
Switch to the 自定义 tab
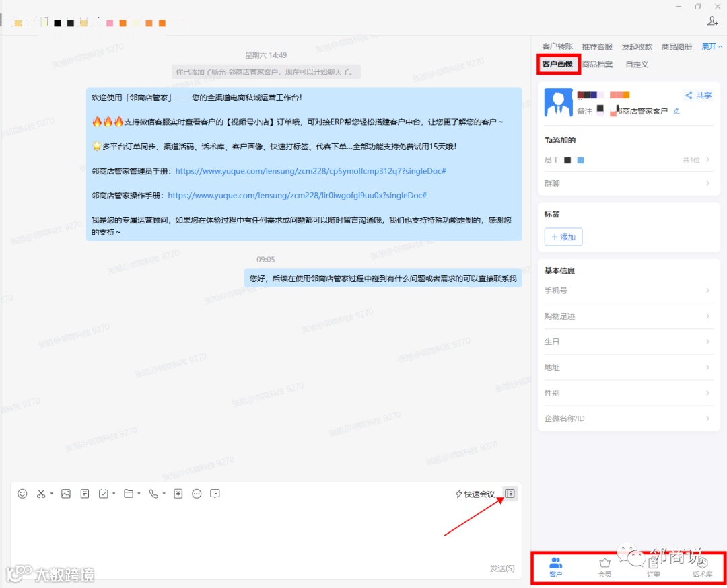[x=637, y=64]
